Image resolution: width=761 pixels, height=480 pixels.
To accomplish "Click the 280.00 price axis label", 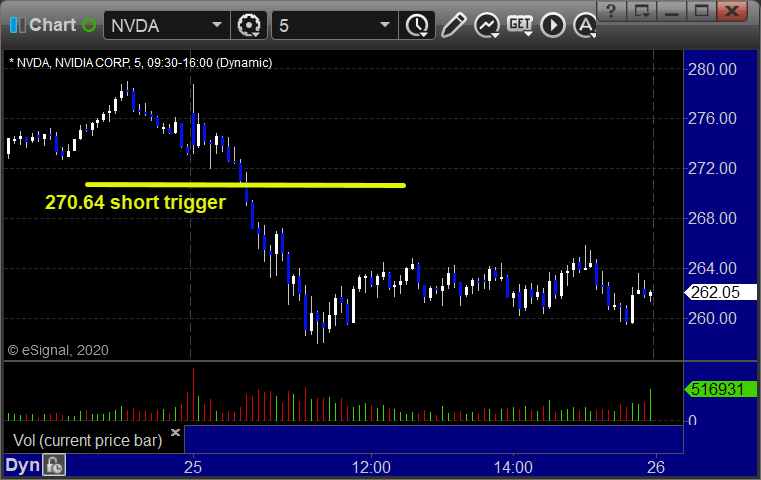I will [712, 69].
